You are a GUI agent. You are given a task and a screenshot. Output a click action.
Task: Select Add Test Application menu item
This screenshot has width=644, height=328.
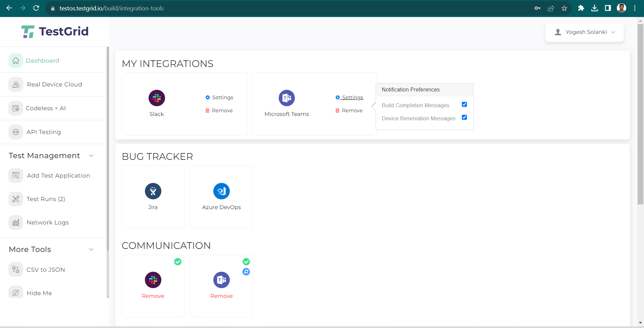coord(58,176)
